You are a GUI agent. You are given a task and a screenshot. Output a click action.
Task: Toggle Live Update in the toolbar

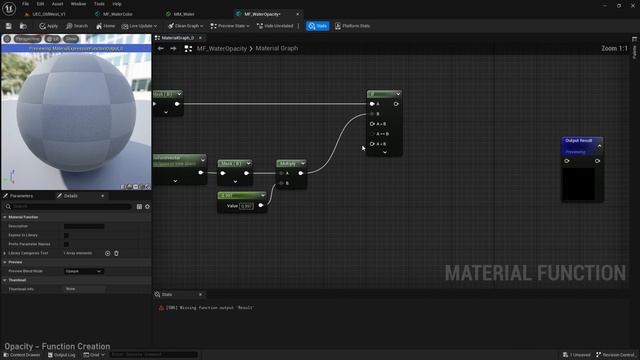coord(137,26)
